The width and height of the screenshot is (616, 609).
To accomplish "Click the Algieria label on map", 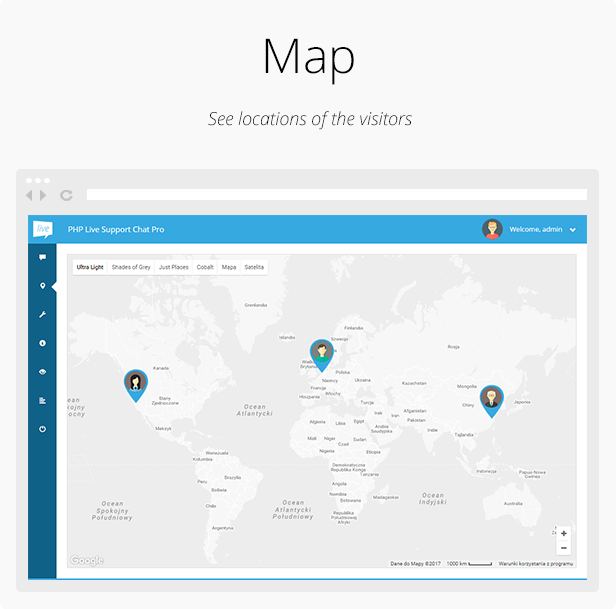I will [317, 422].
